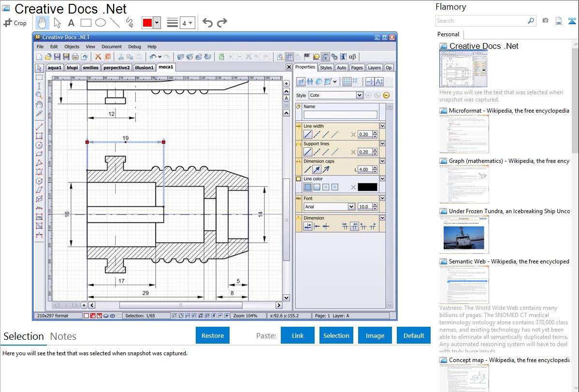This screenshot has width=579, height=392.
Task: Select filled arrow cap under Dimension caps
Action: [317, 170]
